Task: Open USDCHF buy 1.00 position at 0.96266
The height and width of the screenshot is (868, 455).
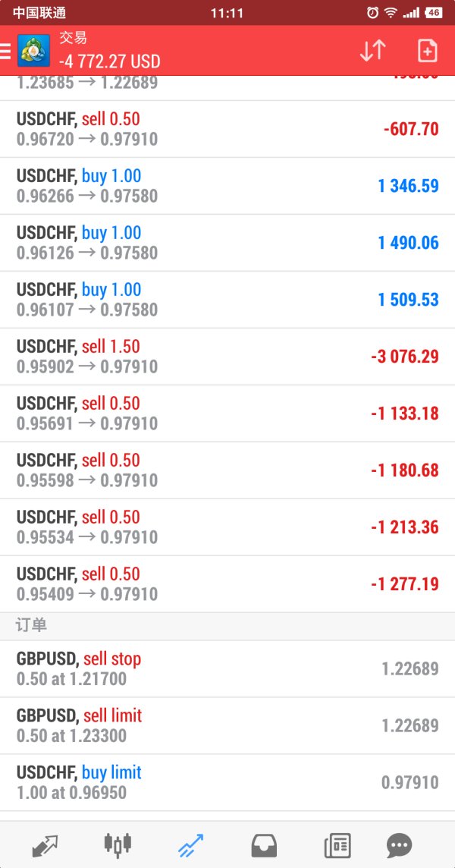Action: [227, 186]
